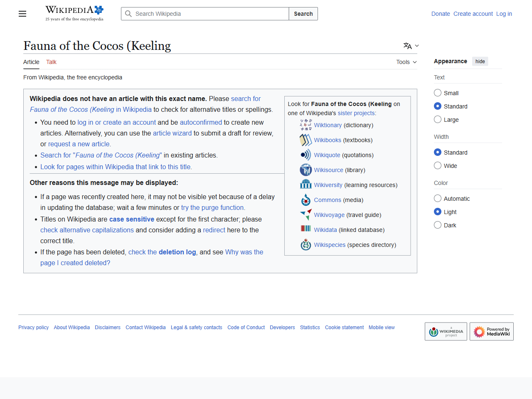The height and width of the screenshot is (399, 532).
Task: Hide the Appearance panel
Action: (480, 62)
